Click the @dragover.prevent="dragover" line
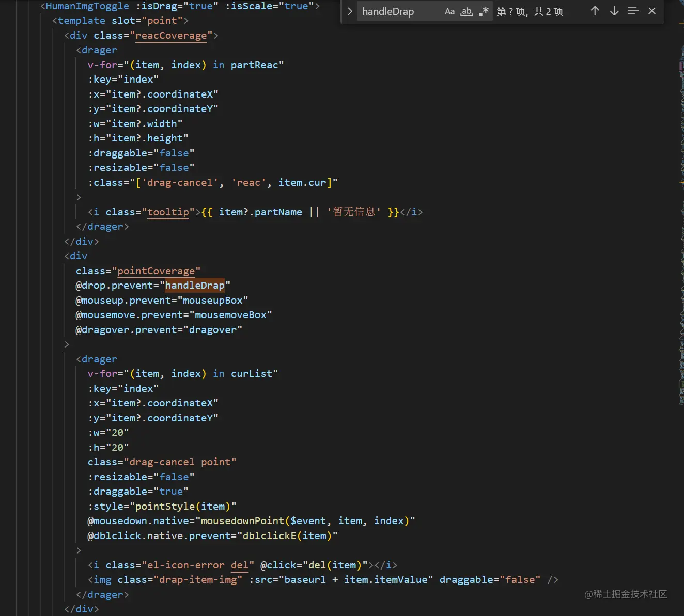684x616 pixels. 159,330
